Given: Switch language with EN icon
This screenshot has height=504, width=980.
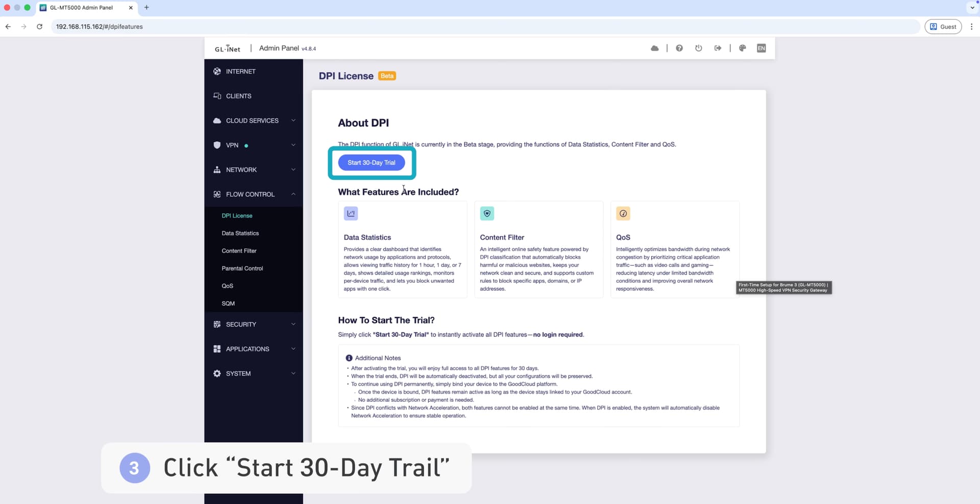Looking at the screenshot, I should (761, 48).
